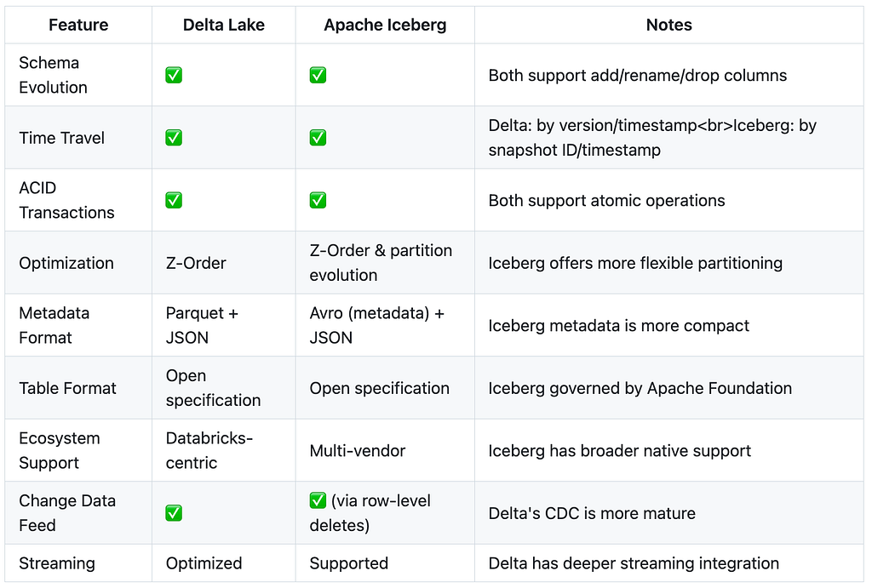
Task: Click the Databricks-centric cell
Action: click(209, 451)
